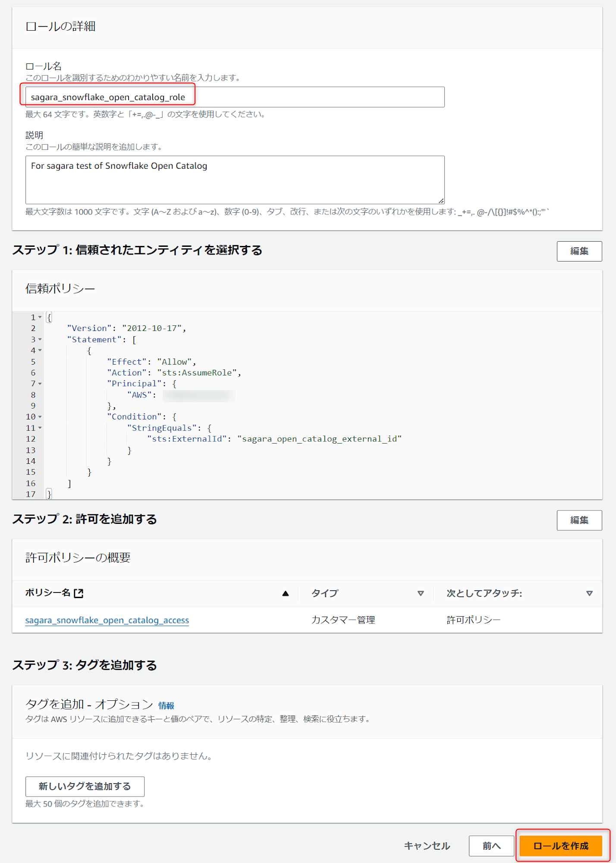Sort the タイプ column
616x863 pixels.
(x=421, y=593)
